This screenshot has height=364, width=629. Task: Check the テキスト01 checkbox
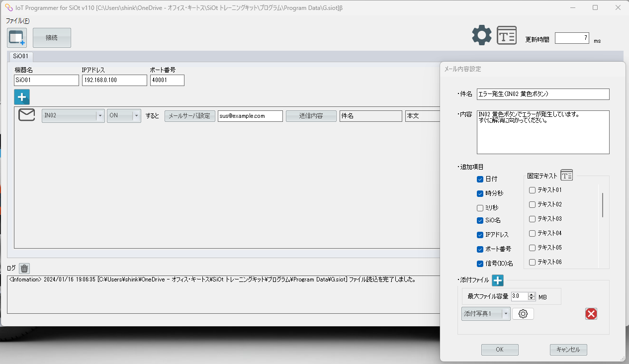(532, 190)
